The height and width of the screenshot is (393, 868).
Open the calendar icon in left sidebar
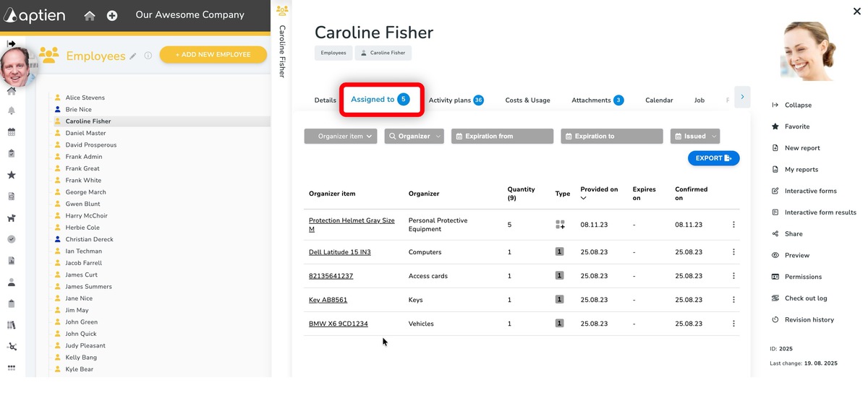(x=12, y=132)
